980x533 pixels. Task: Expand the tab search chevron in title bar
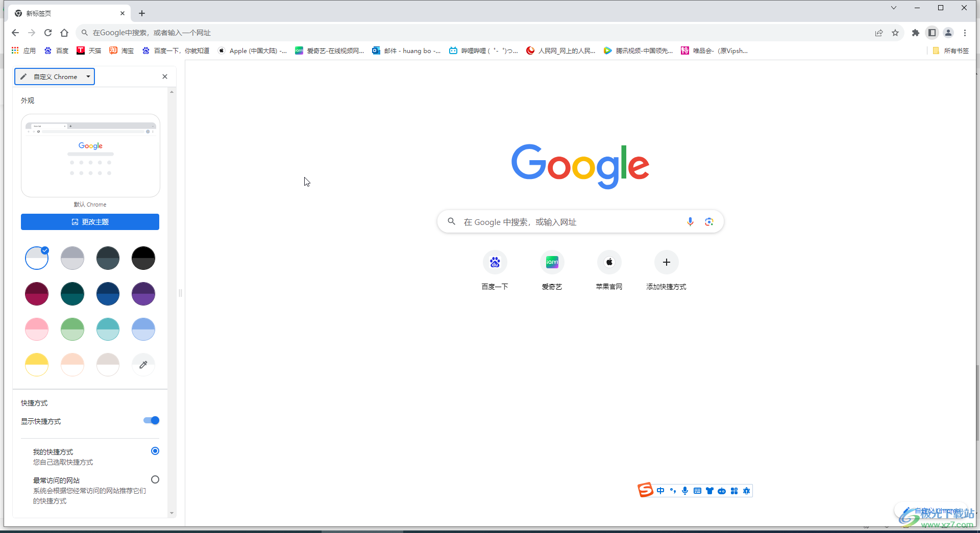(x=893, y=8)
